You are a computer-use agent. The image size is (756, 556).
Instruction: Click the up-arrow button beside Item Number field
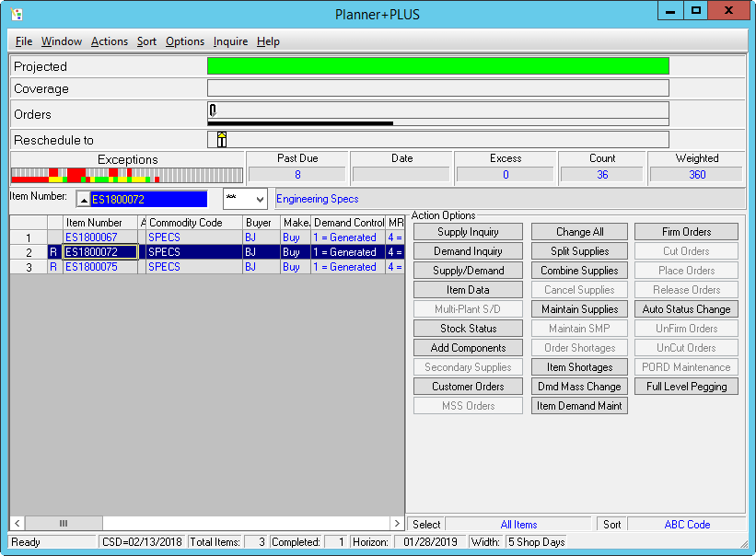tap(84, 199)
